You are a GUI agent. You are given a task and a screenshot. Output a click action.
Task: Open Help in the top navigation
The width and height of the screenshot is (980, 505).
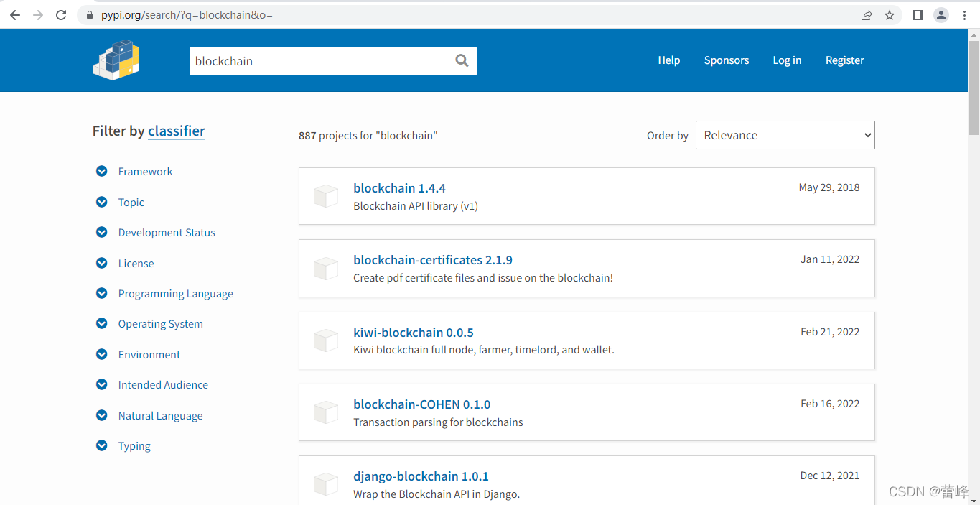point(669,60)
